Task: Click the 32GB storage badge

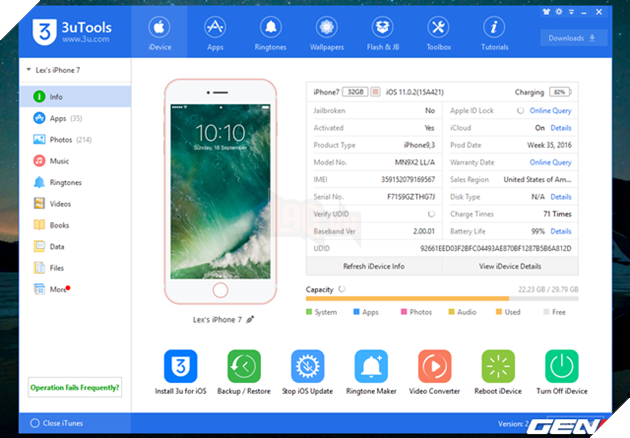Action: [355, 92]
